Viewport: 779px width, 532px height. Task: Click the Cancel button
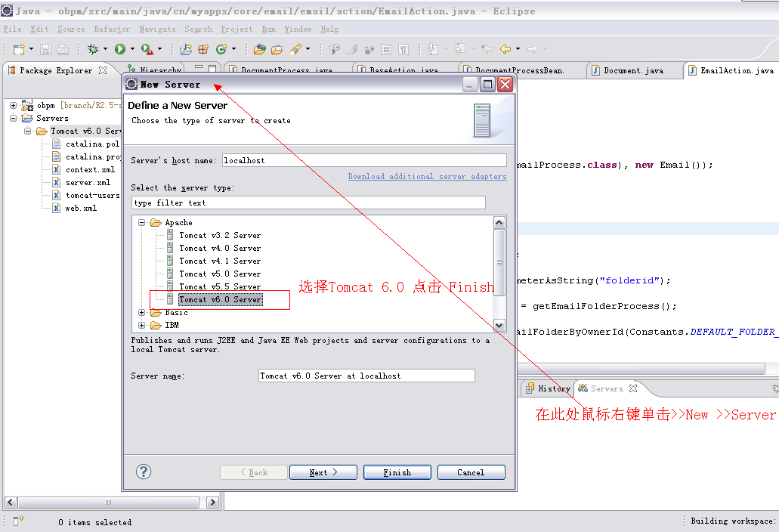471,472
